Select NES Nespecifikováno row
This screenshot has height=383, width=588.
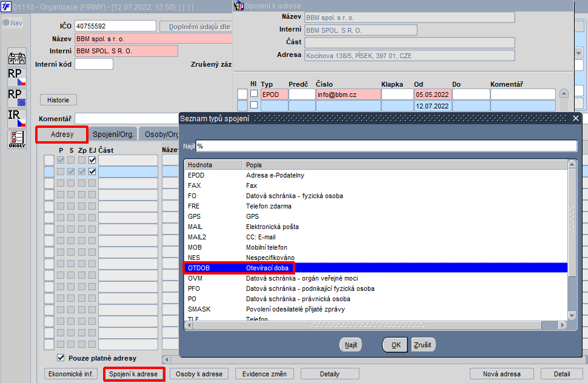coord(376,258)
